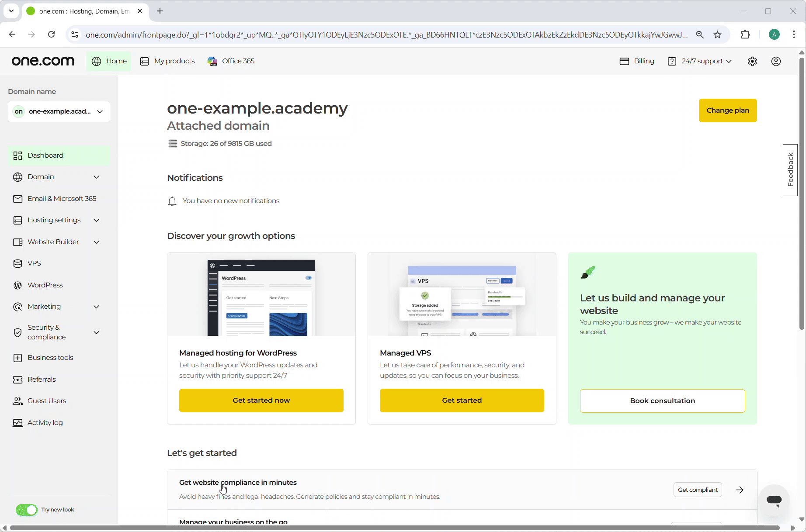The image size is (806, 532).
Task: Expand the Security & compliance chevron
Action: click(96, 332)
